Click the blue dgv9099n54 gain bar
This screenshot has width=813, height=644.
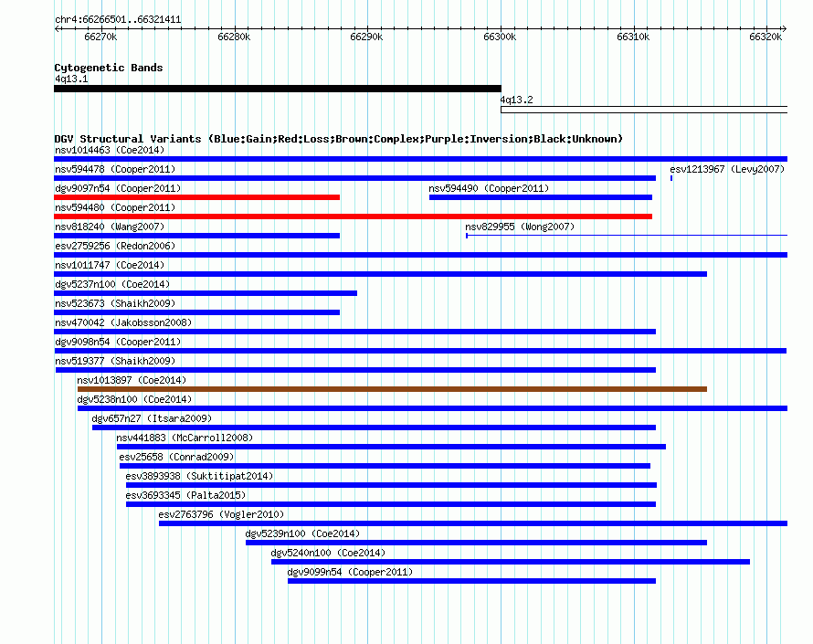pyautogui.click(x=472, y=581)
